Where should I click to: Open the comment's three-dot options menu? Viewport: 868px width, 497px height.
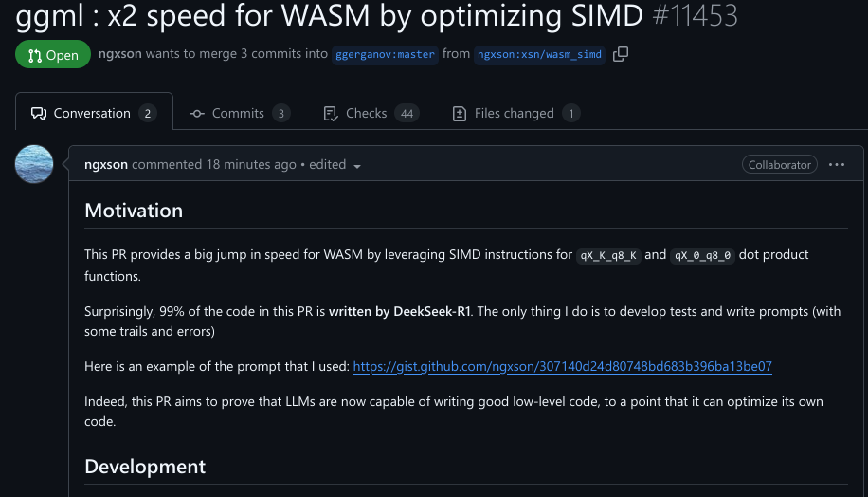[836, 164]
